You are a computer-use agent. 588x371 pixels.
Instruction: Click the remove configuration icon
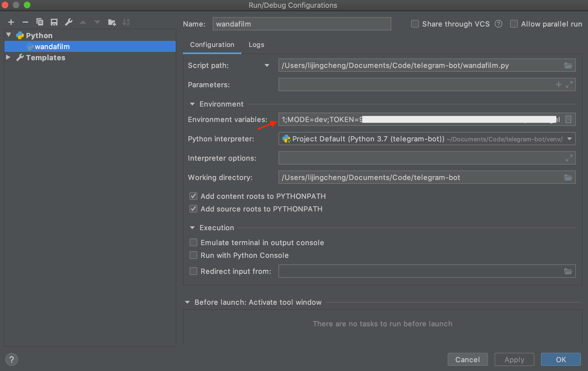pyautogui.click(x=25, y=22)
